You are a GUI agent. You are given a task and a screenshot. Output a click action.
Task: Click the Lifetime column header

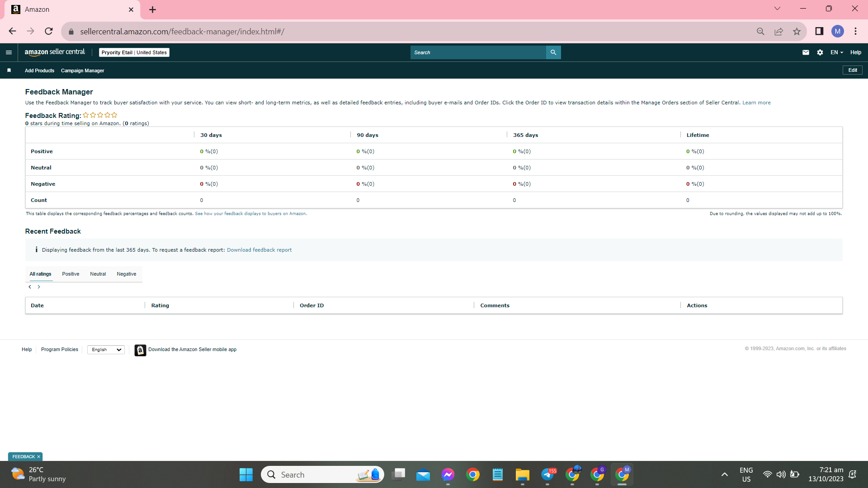pyautogui.click(x=698, y=135)
